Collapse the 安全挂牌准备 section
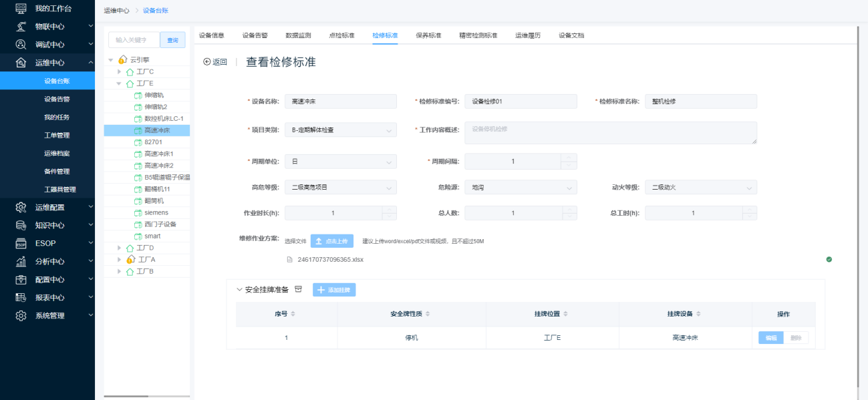This screenshot has width=868, height=400. coord(239,290)
